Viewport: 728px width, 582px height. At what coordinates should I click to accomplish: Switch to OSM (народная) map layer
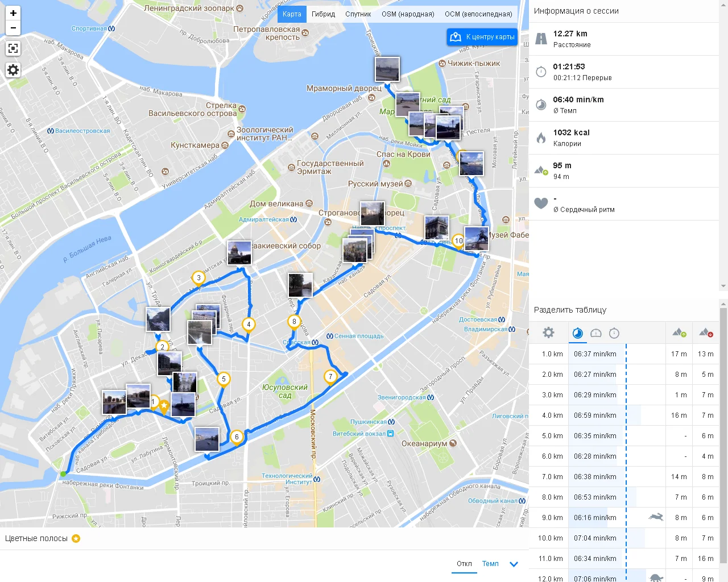[x=408, y=14]
